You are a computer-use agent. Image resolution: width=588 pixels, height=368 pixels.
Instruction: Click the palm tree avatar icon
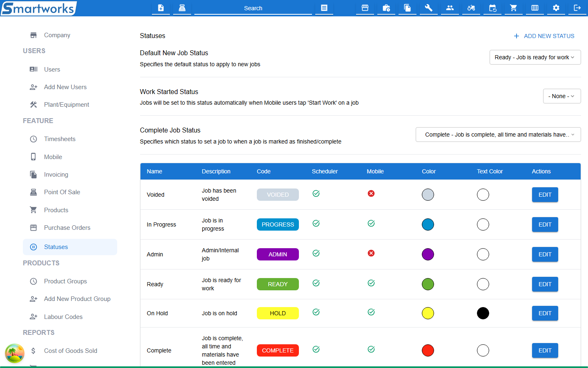15,353
